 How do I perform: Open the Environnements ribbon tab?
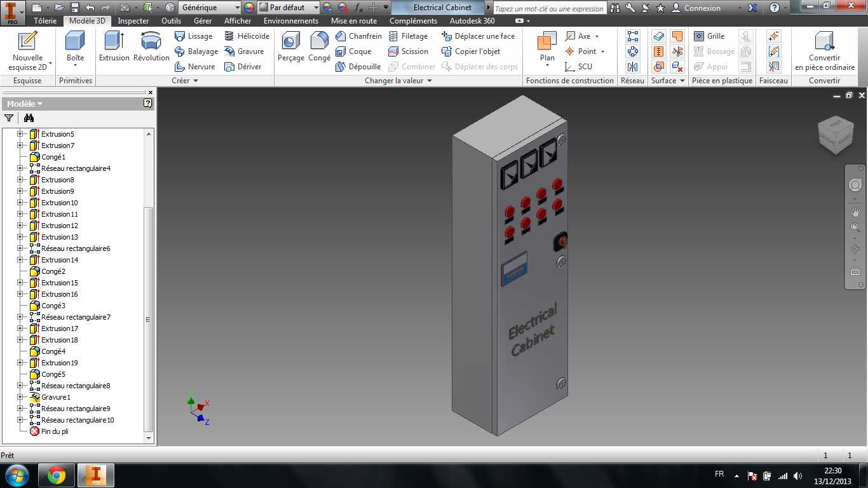click(x=291, y=21)
